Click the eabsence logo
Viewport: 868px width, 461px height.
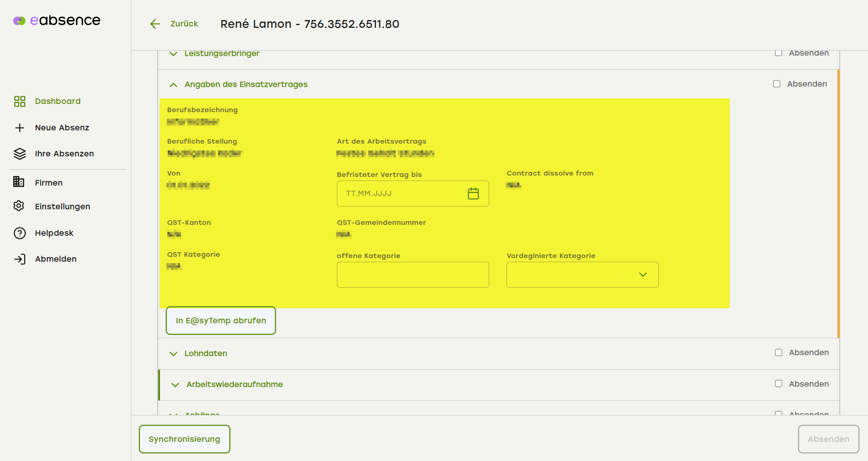pos(57,21)
